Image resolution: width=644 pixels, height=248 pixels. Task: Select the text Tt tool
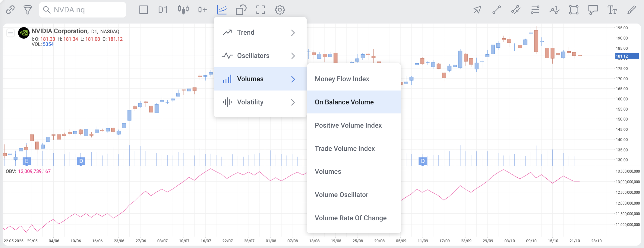coord(612,10)
